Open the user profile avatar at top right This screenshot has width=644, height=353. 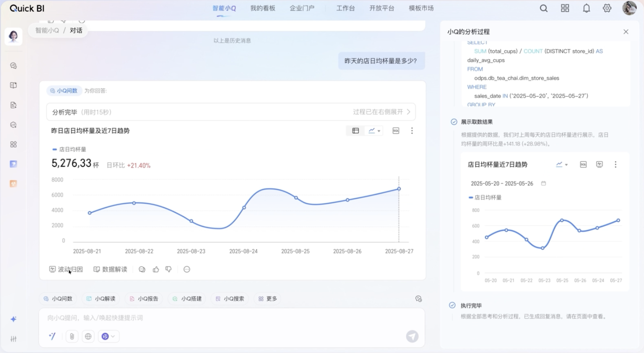pyautogui.click(x=629, y=8)
